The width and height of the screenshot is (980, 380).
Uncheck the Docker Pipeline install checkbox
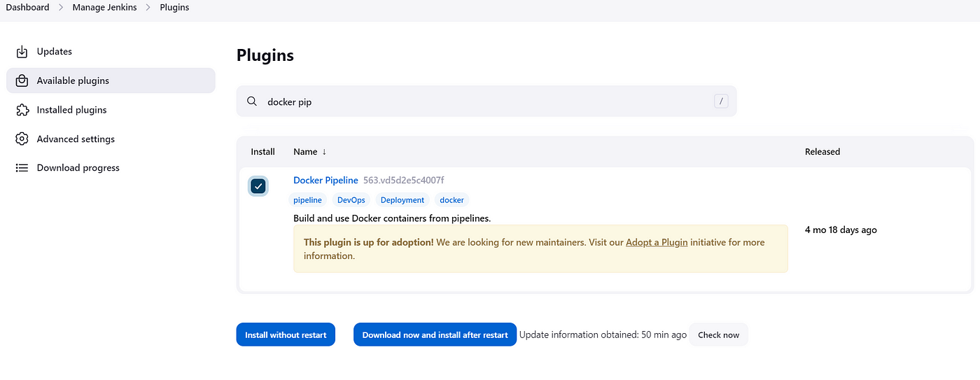(x=258, y=185)
